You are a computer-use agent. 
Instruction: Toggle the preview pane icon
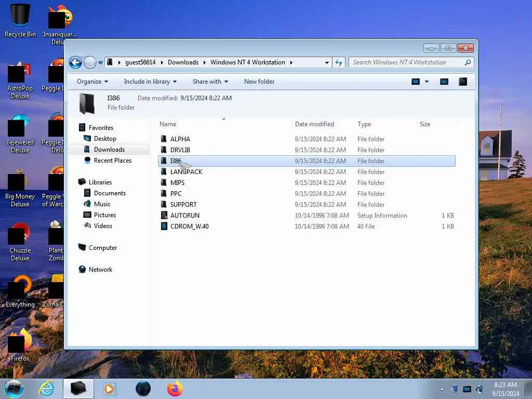444,82
